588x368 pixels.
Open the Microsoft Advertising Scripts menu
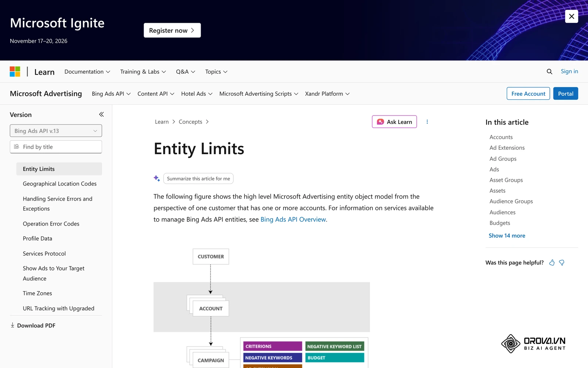click(259, 94)
